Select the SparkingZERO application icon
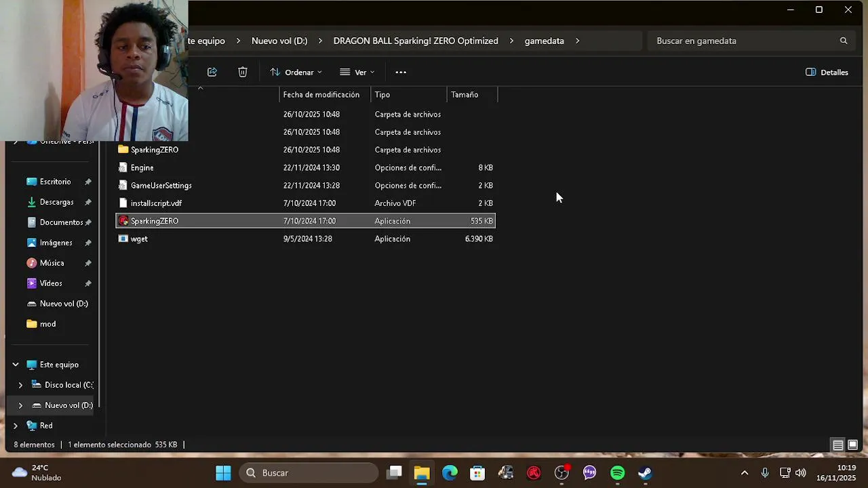The height and width of the screenshot is (488, 868). point(123,221)
